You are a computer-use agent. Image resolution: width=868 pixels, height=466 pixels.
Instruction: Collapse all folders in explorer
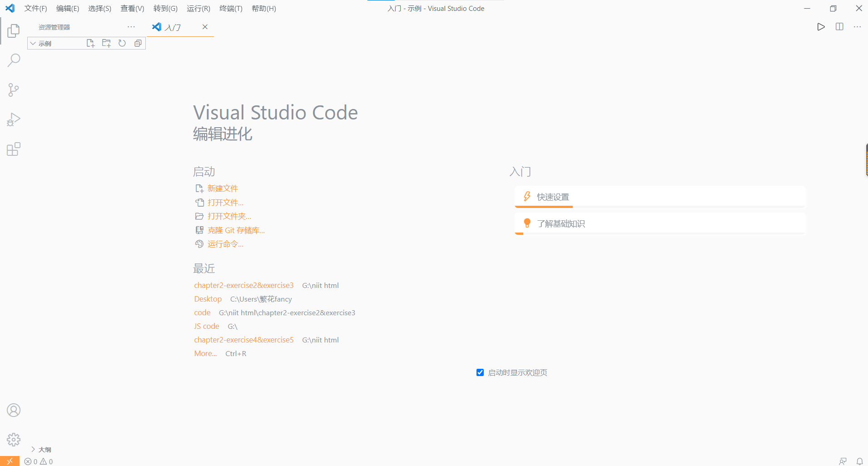click(138, 43)
